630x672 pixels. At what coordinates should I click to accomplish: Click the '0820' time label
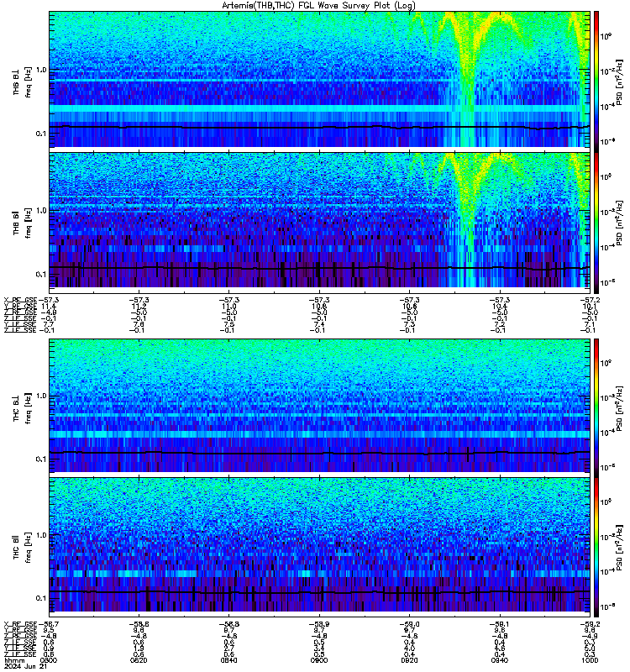tap(139, 660)
